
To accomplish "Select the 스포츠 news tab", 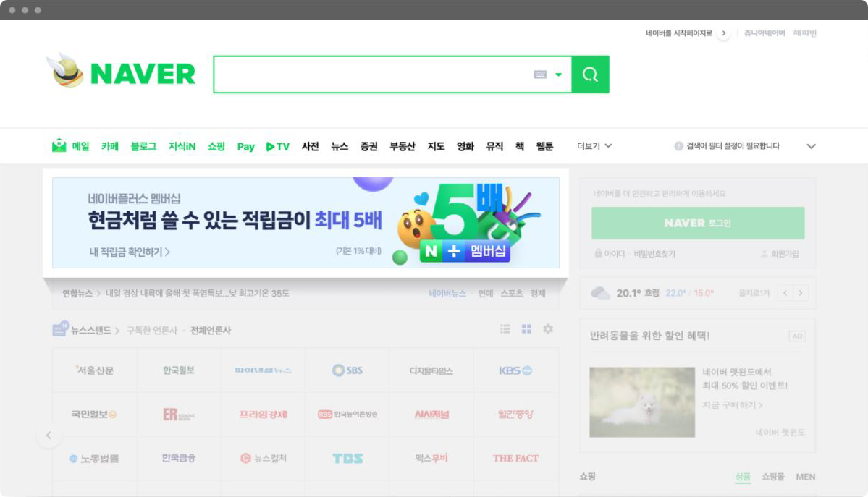I will click(x=512, y=293).
